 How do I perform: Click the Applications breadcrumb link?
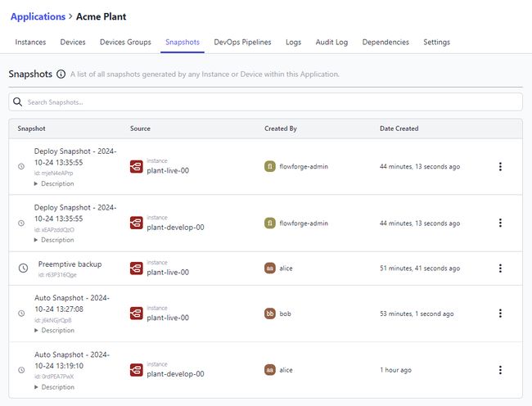38,16
